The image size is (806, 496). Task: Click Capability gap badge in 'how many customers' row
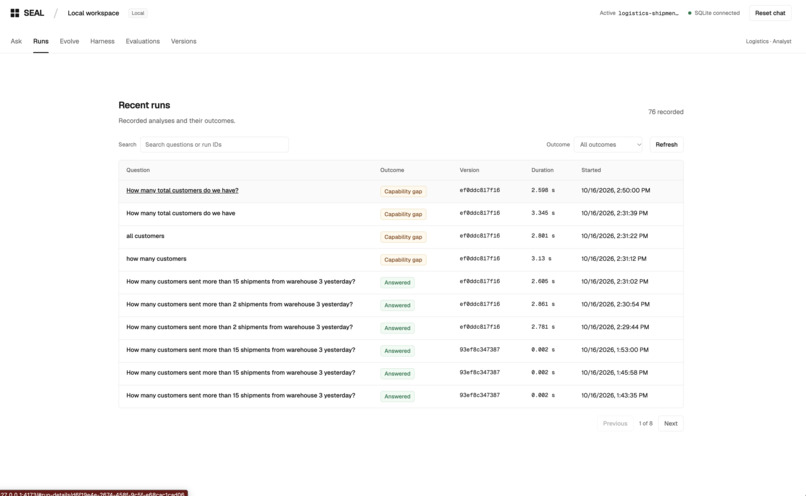tap(403, 260)
